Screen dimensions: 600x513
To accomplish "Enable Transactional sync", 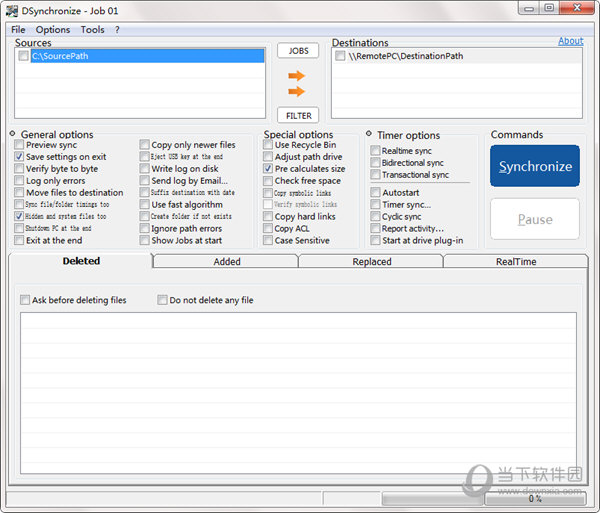I will [375, 174].
